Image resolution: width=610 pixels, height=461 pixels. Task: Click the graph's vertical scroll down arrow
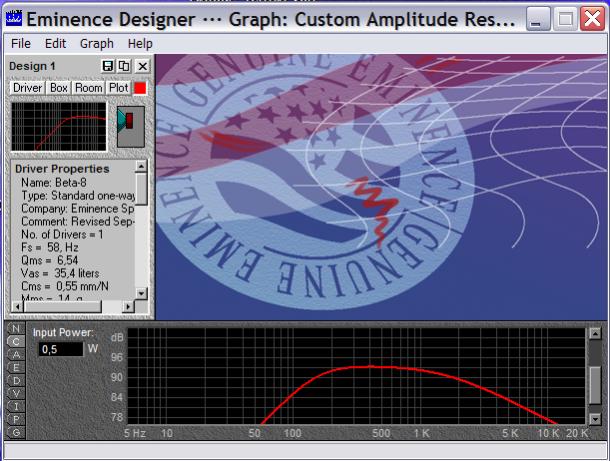coord(595,419)
